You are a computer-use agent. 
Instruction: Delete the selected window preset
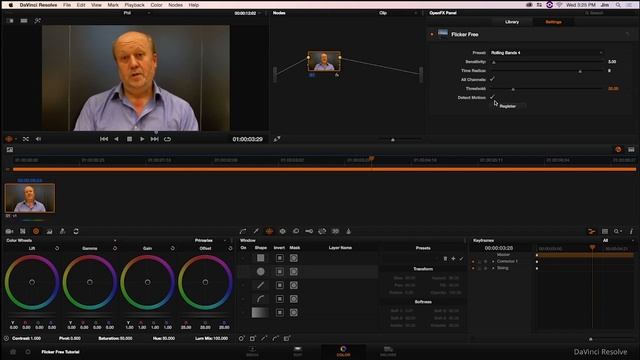click(445, 258)
